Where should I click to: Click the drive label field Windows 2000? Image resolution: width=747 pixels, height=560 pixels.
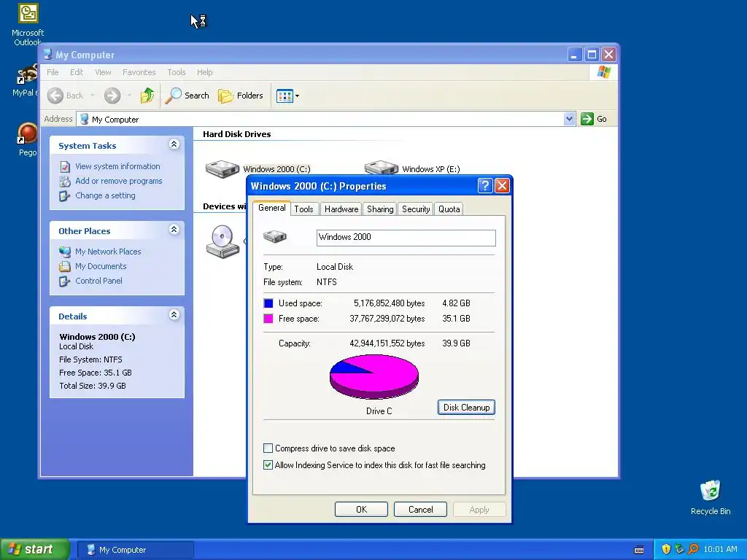point(406,238)
